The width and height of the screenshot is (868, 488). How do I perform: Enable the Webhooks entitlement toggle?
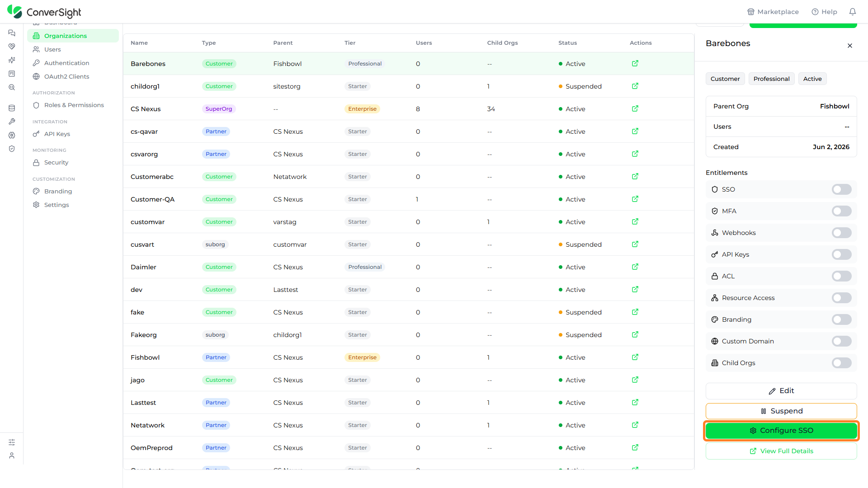pyautogui.click(x=841, y=233)
